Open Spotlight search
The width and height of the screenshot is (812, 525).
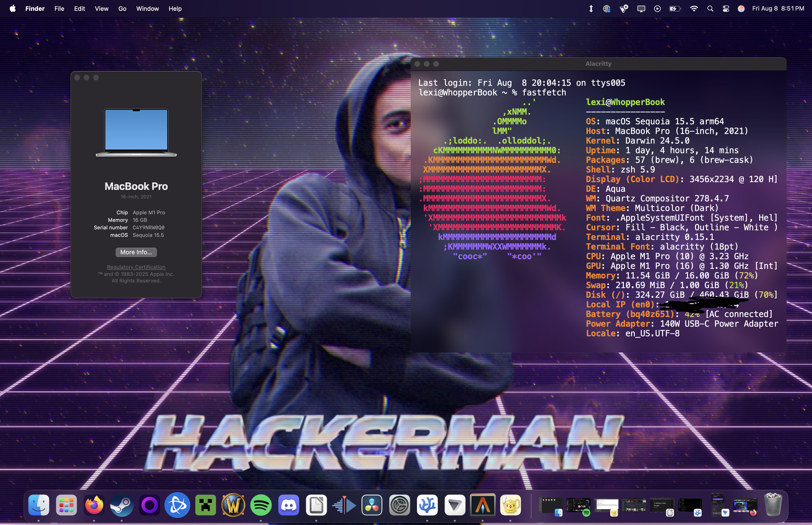[x=710, y=8]
